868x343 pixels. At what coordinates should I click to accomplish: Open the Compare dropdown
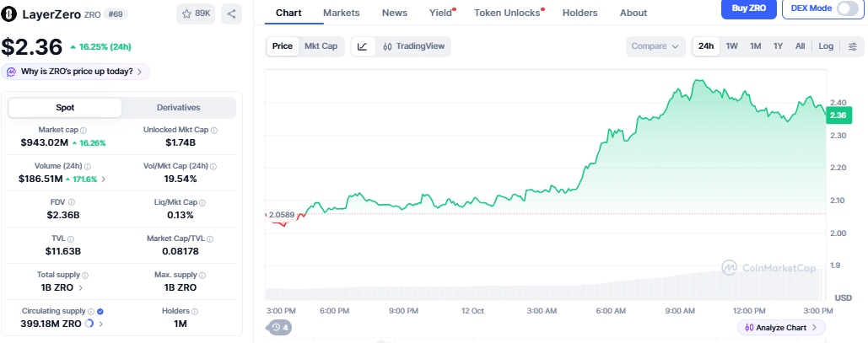coord(655,46)
